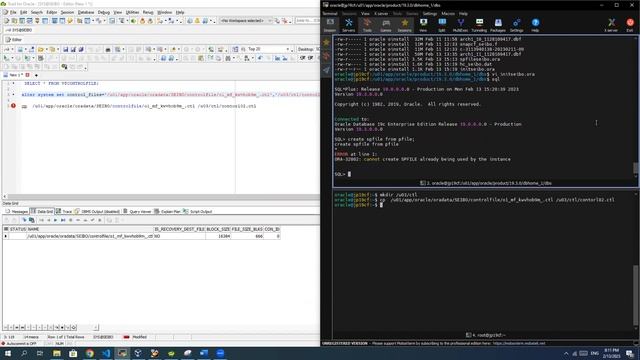Open the Packages tool in MobaXterm

click(x=498, y=25)
